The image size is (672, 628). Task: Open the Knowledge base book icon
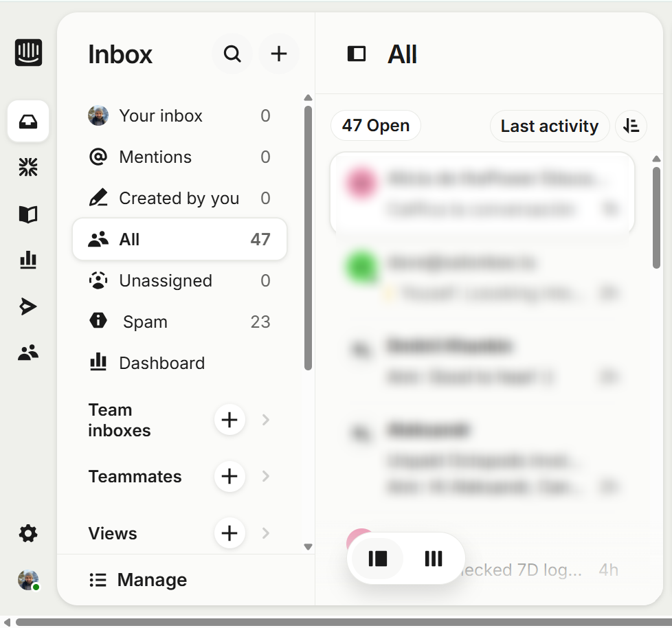coord(27,214)
